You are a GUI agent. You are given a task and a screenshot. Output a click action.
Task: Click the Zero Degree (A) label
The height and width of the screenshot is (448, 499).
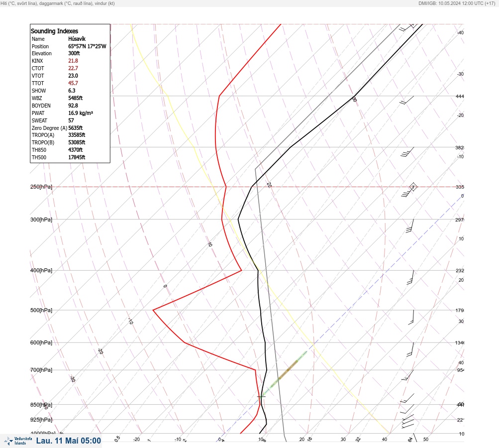coord(49,128)
